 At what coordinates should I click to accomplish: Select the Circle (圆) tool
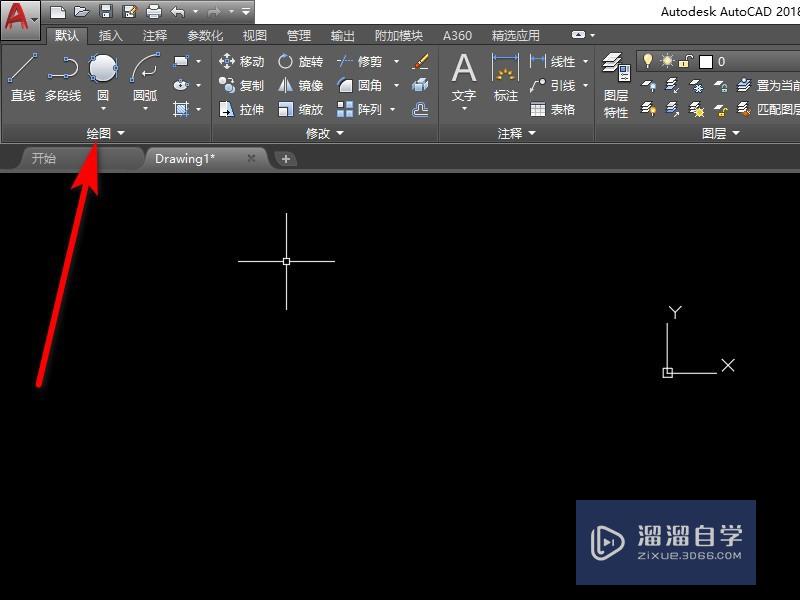[103, 70]
